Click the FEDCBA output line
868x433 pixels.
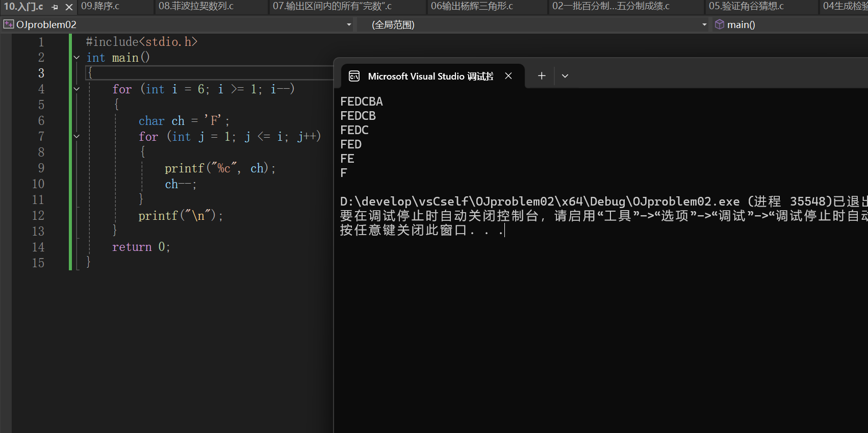(x=362, y=102)
